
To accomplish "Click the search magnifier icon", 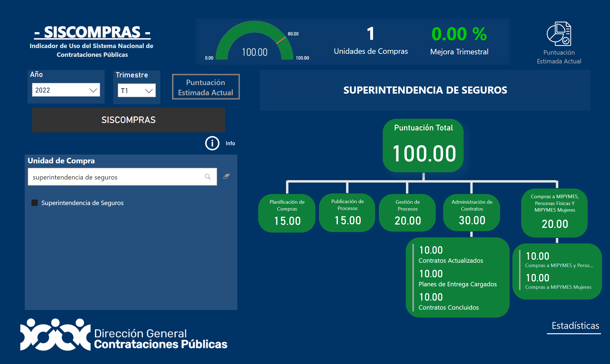I will (x=208, y=177).
